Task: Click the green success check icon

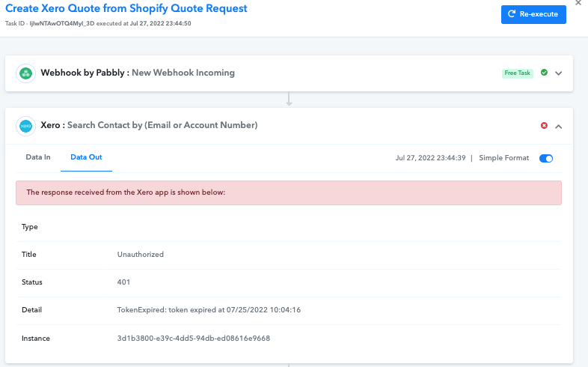Action: (x=544, y=73)
